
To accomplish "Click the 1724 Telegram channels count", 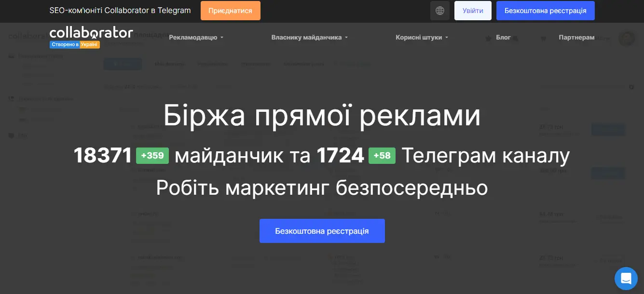I will [340, 156].
